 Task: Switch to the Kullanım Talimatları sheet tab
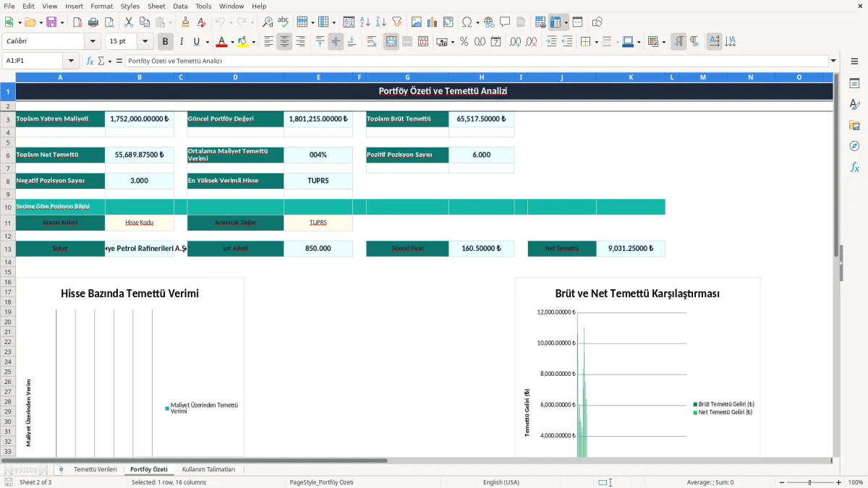click(208, 469)
